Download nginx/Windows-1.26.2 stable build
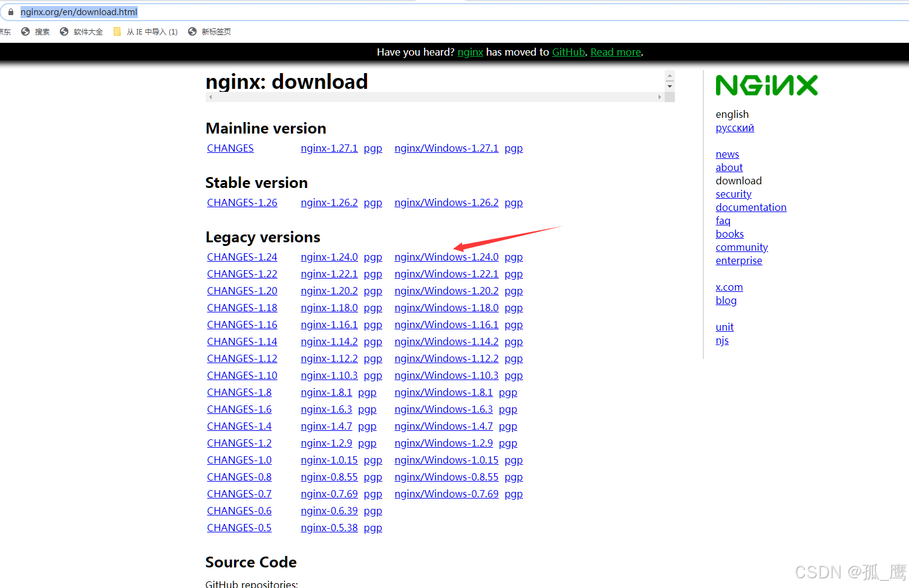This screenshot has height=588, width=909. [x=446, y=202]
